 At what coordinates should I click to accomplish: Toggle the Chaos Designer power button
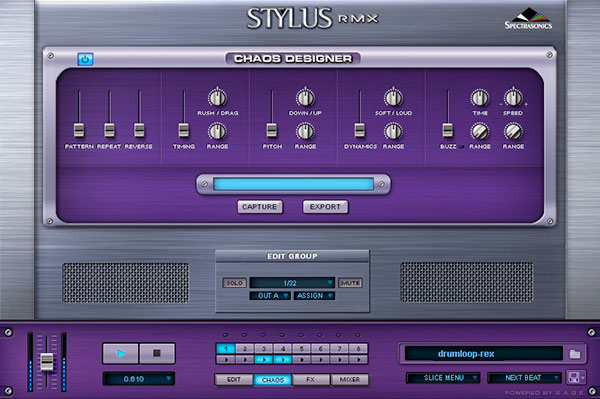(85, 59)
